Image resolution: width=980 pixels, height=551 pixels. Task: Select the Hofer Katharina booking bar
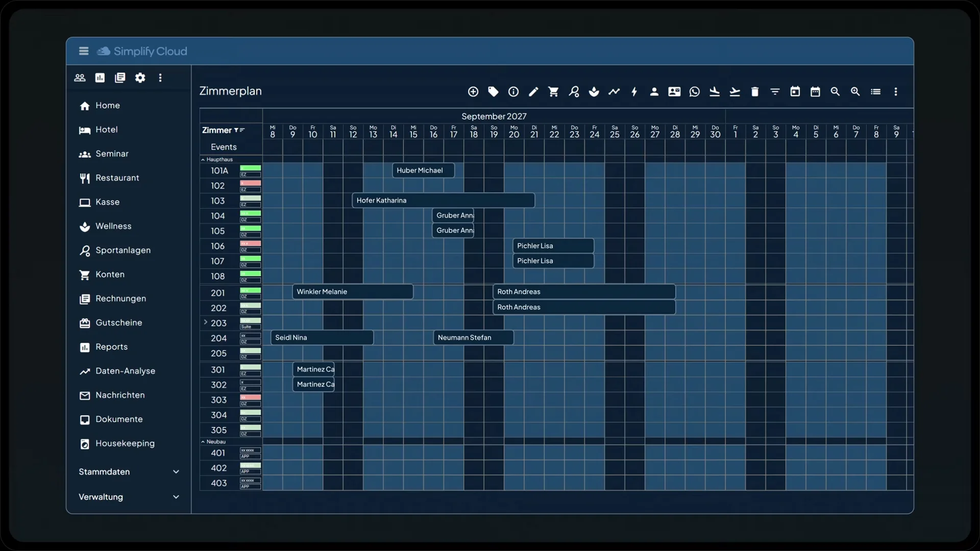(444, 201)
